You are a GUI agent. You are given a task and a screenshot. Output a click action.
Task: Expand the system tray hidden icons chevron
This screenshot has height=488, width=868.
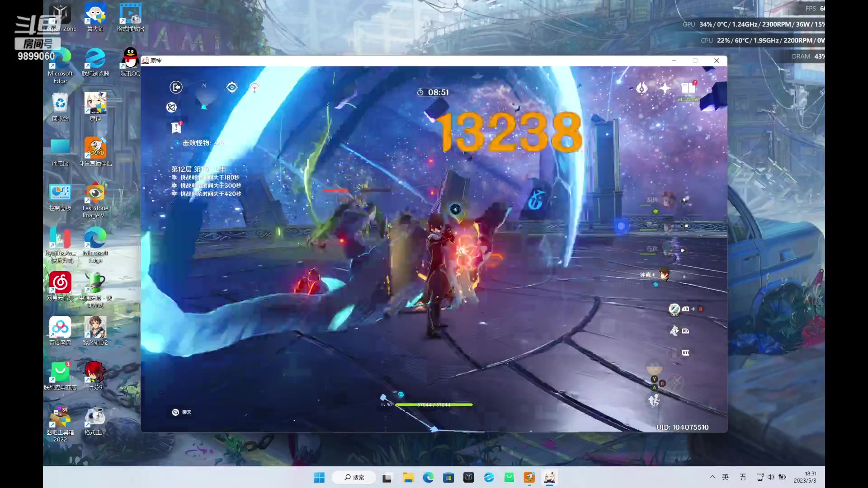712,477
